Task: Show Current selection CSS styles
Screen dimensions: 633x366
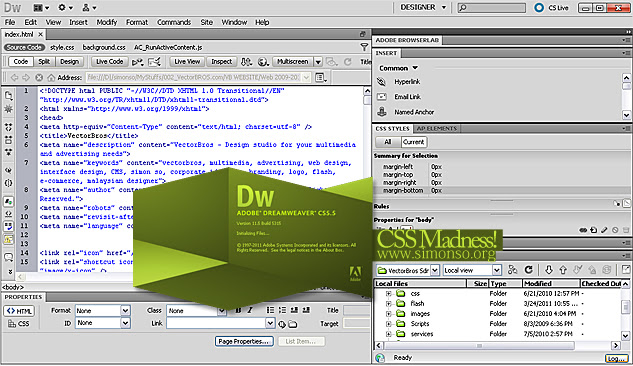Action: point(413,142)
